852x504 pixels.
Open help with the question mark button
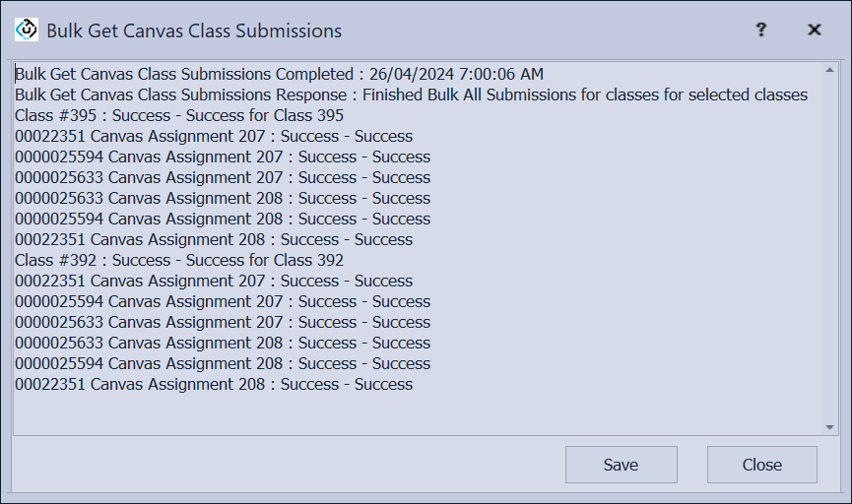tap(761, 30)
